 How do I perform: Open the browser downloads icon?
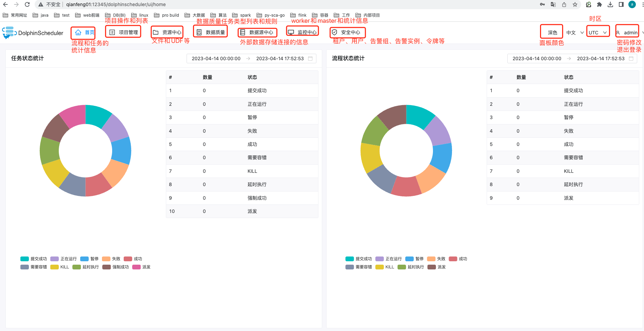[610, 4]
